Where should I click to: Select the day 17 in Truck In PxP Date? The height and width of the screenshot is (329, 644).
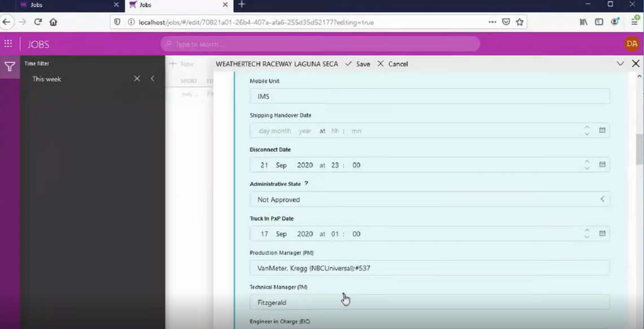264,234
